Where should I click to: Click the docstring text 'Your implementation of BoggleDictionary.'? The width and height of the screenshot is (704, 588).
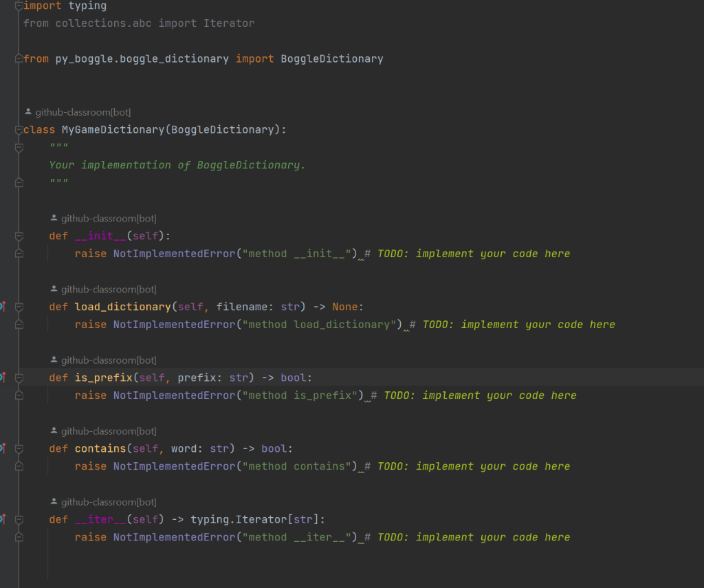(x=177, y=165)
